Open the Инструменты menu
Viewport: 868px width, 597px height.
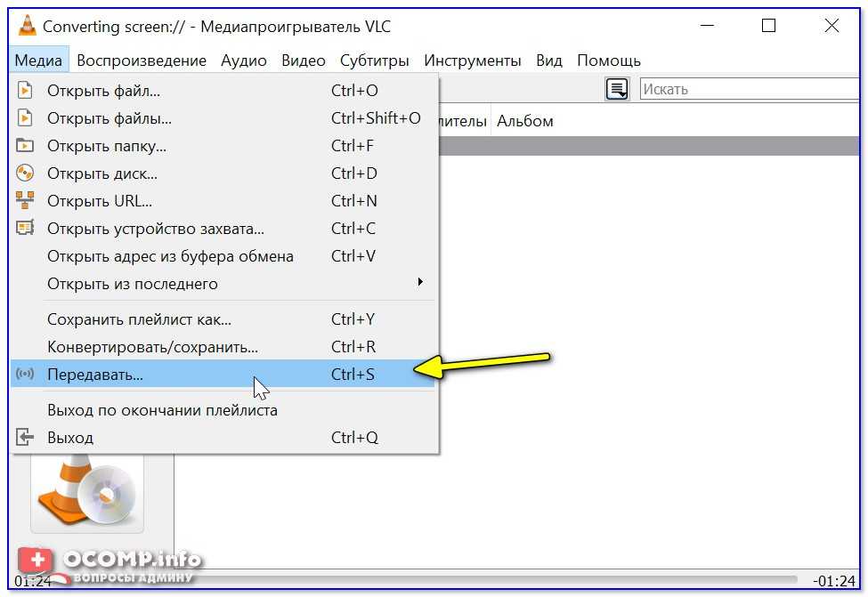coord(472,61)
